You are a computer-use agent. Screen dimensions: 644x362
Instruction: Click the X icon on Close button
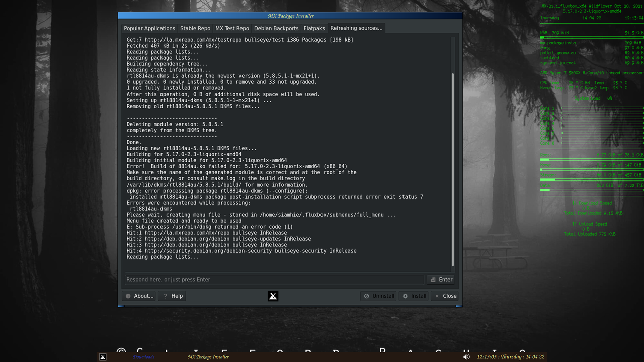[437, 296]
